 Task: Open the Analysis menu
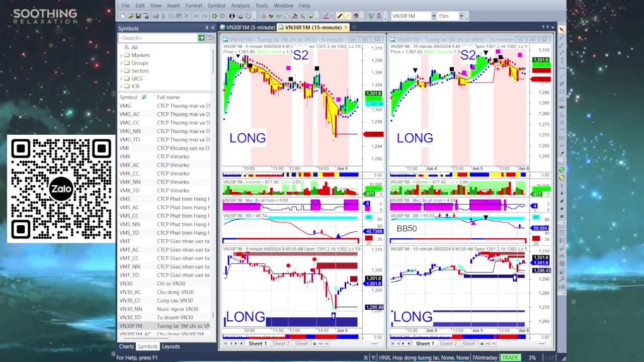(240, 6)
